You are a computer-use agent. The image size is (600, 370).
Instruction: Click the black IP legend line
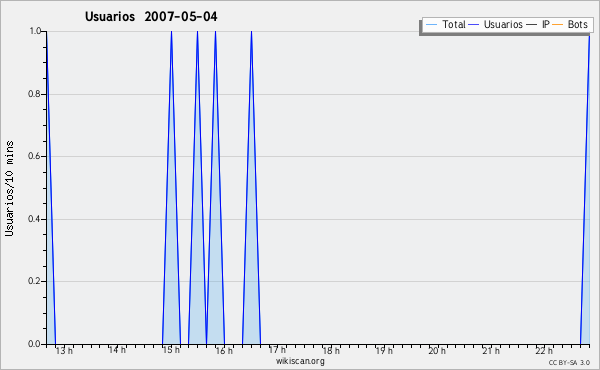[532, 25]
